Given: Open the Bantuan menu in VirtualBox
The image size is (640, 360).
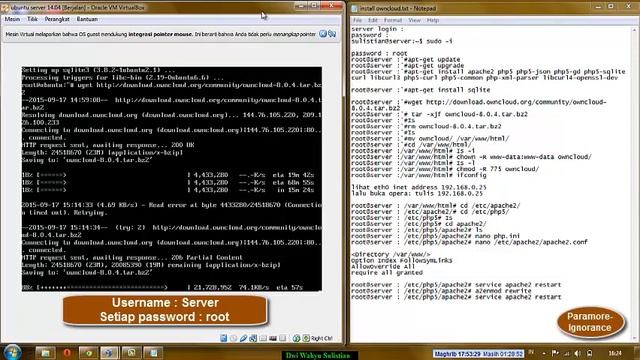Looking at the screenshot, I should click(87, 19).
